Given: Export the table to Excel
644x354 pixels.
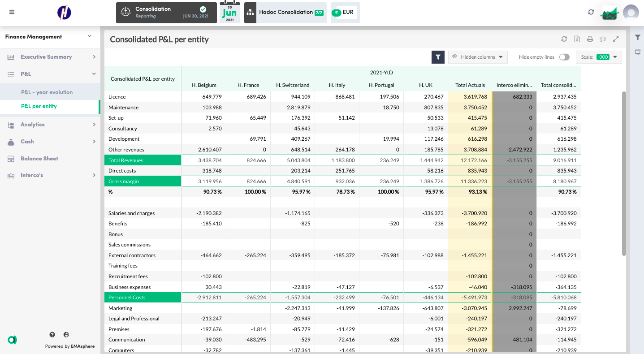Looking at the screenshot, I should tap(577, 39).
